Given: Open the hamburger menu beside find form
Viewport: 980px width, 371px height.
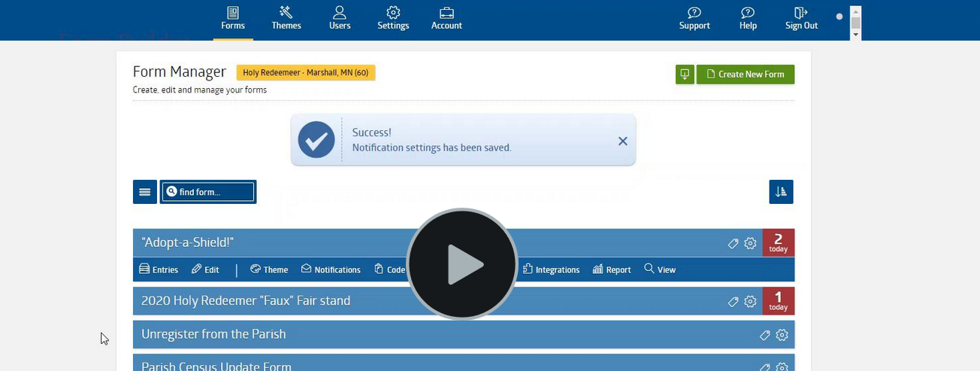Looking at the screenshot, I should click(x=145, y=192).
